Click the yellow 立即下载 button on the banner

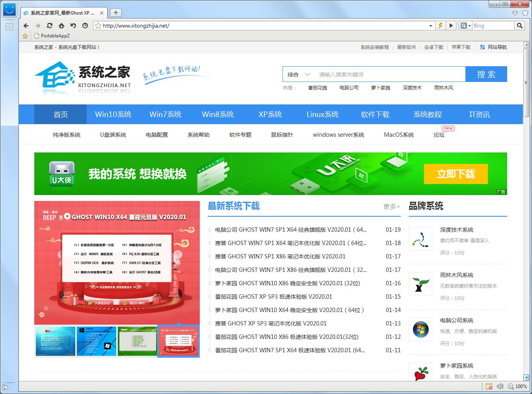coord(456,174)
